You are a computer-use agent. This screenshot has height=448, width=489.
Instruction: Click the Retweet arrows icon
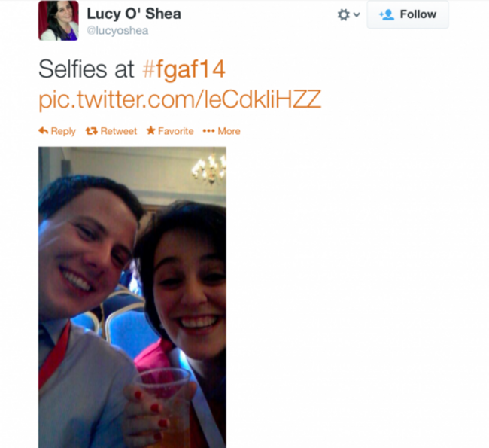[x=91, y=131]
